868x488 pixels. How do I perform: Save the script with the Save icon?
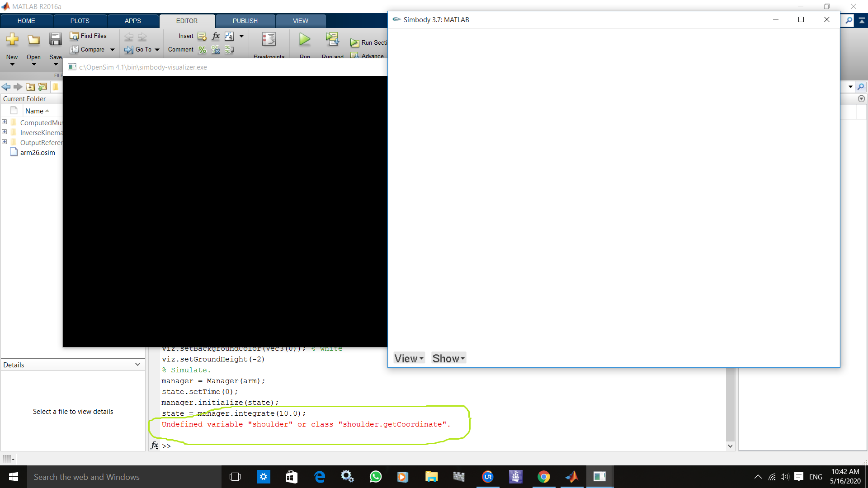coord(55,40)
